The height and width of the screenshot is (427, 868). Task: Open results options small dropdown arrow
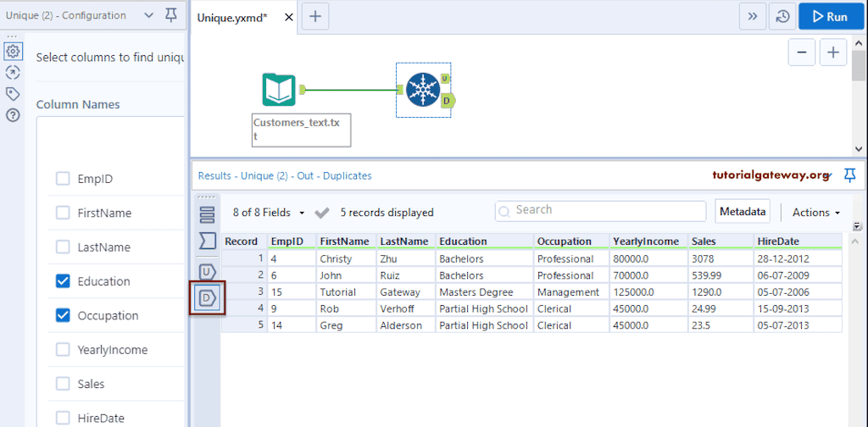click(857, 226)
